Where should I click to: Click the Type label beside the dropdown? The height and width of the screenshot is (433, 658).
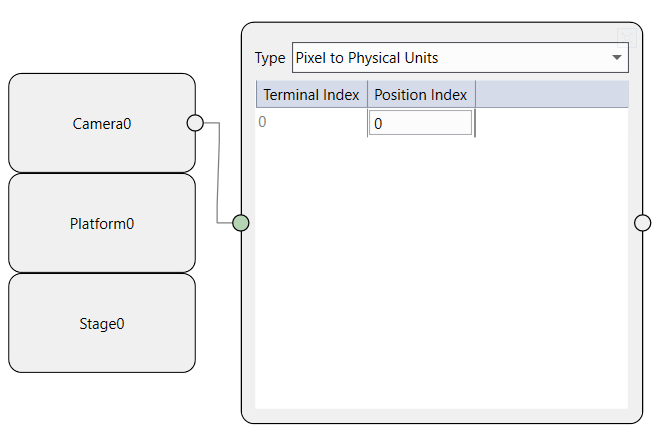click(270, 58)
